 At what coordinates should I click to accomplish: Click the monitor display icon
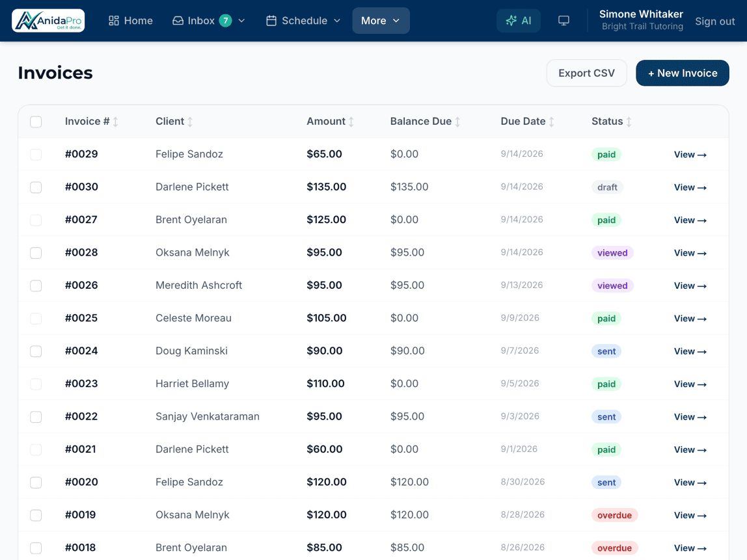pyautogui.click(x=564, y=20)
